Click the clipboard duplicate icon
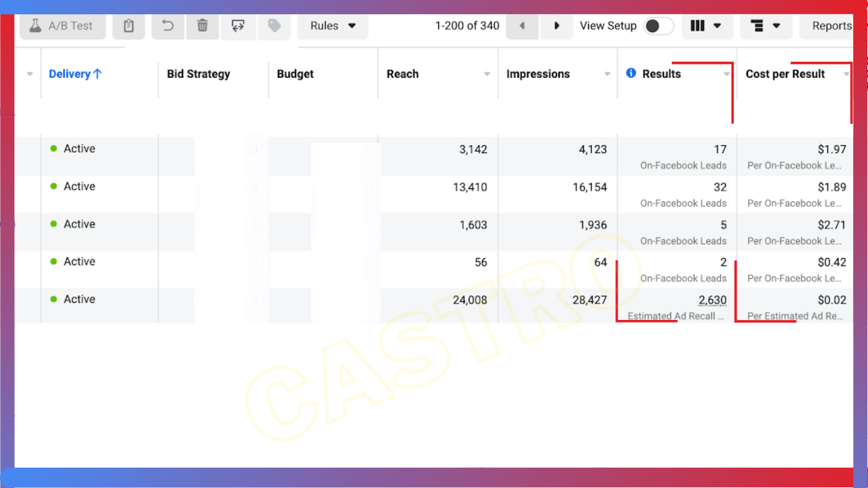 (x=128, y=26)
